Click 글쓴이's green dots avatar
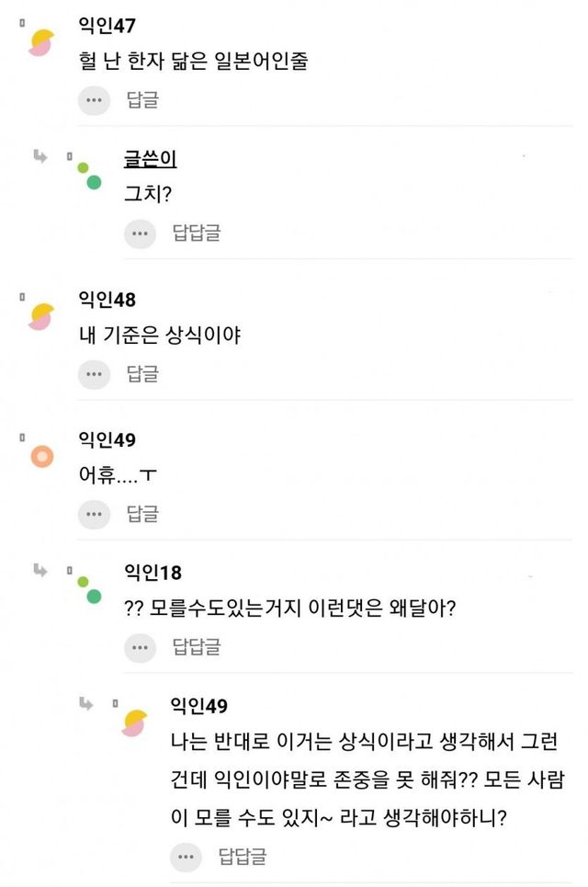This screenshot has width=588, height=887. 88,176
